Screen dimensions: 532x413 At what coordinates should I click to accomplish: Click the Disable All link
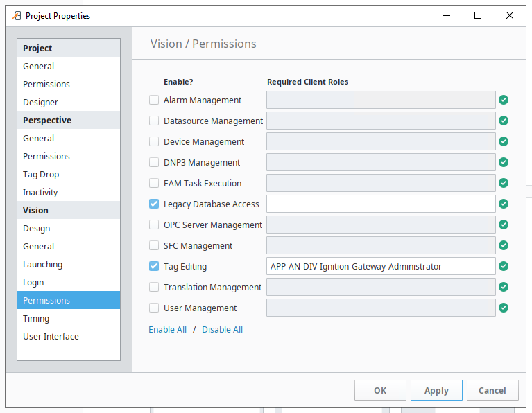pyautogui.click(x=222, y=329)
